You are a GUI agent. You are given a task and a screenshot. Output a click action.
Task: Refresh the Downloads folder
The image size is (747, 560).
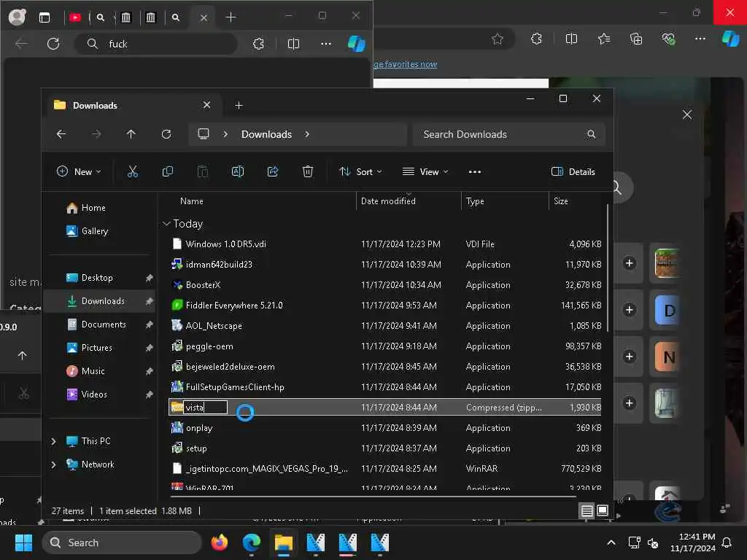point(166,134)
